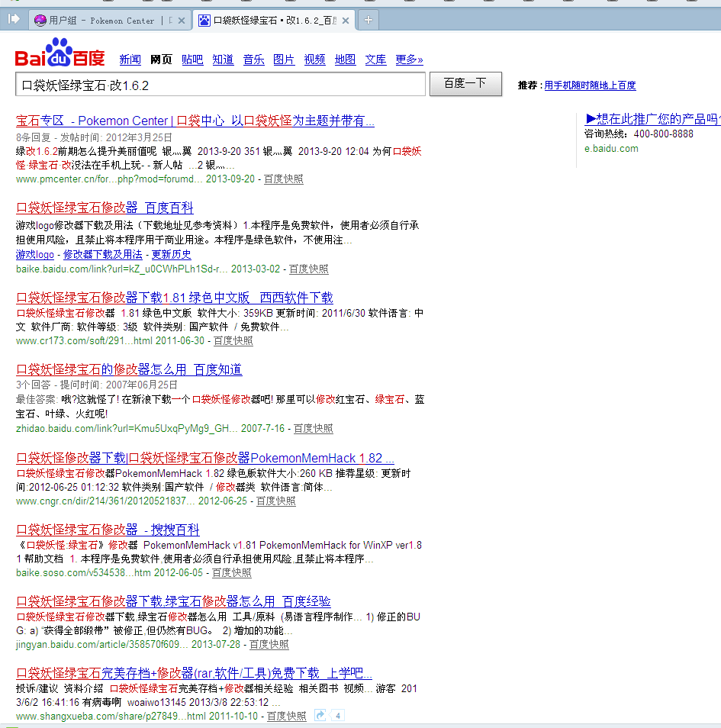Open 百度快照 for the jingyan.baidu.com result
The width and height of the screenshot is (721, 728).
pyautogui.click(x=269, y=644)
